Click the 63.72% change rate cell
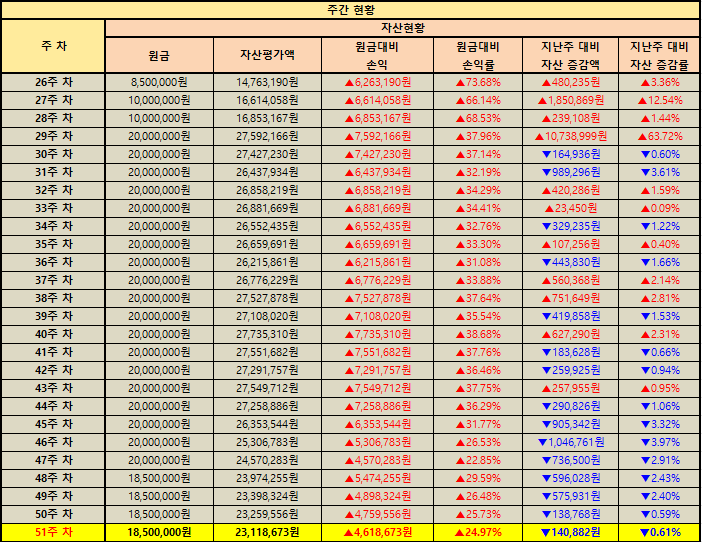Screen dimensions: 702x542 click(658, 136)
